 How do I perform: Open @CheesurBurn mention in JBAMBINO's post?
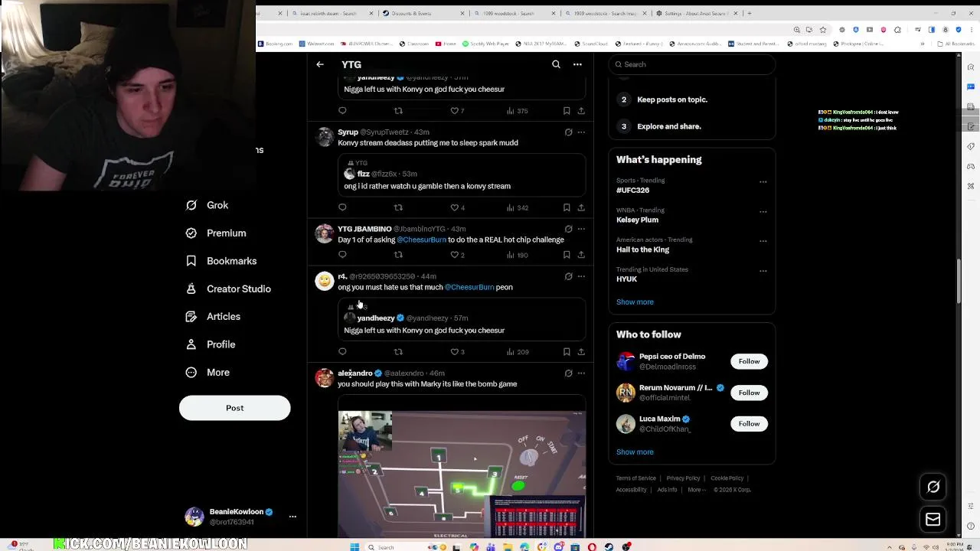point(421,240)
